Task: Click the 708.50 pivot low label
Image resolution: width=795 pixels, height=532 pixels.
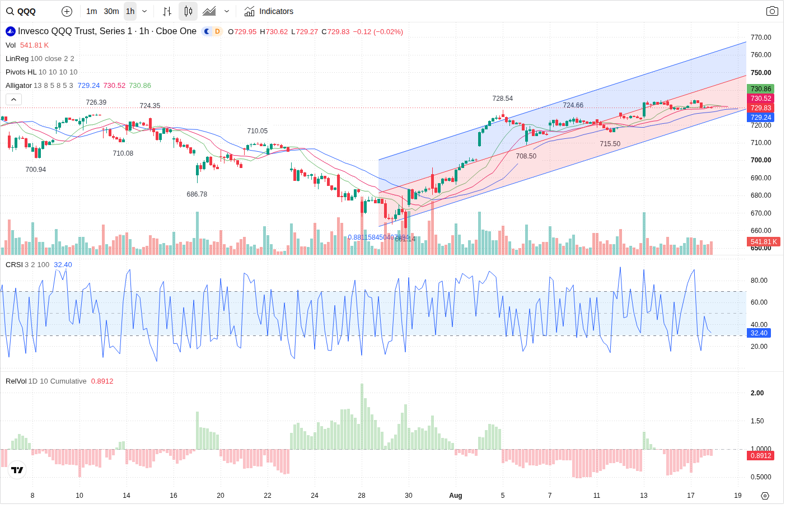Action: 526,156
